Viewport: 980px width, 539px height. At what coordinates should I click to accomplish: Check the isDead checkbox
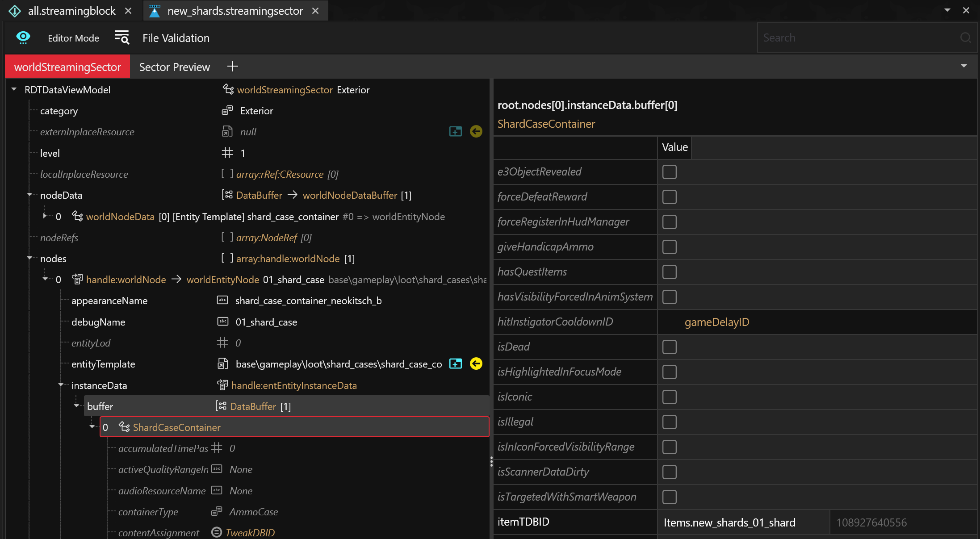669,347
